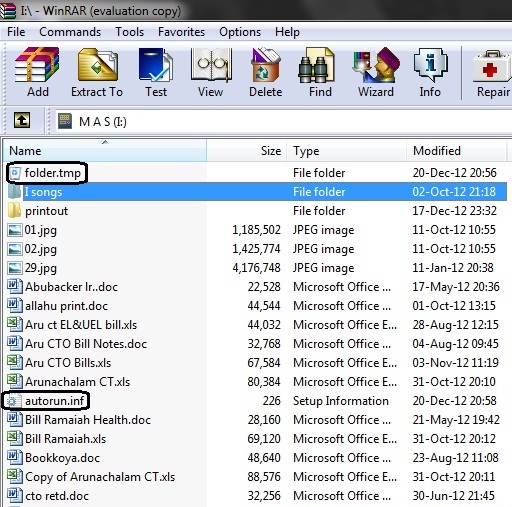Click the 01.jpg image icon
The height and width of the screenshot is (507, 512).
point(15,230)
